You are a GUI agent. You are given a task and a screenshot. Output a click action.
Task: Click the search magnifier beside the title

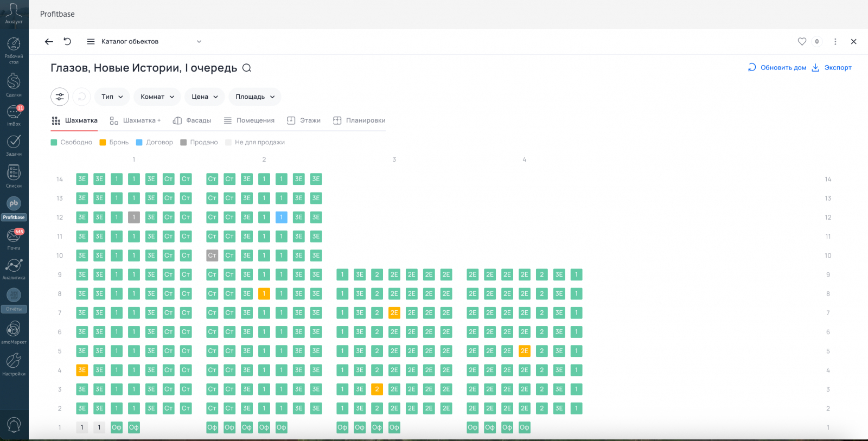(x=247, y=68)
